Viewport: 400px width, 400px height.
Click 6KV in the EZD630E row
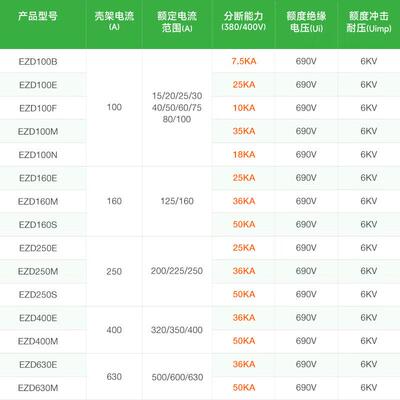click(x=369, y=364)
